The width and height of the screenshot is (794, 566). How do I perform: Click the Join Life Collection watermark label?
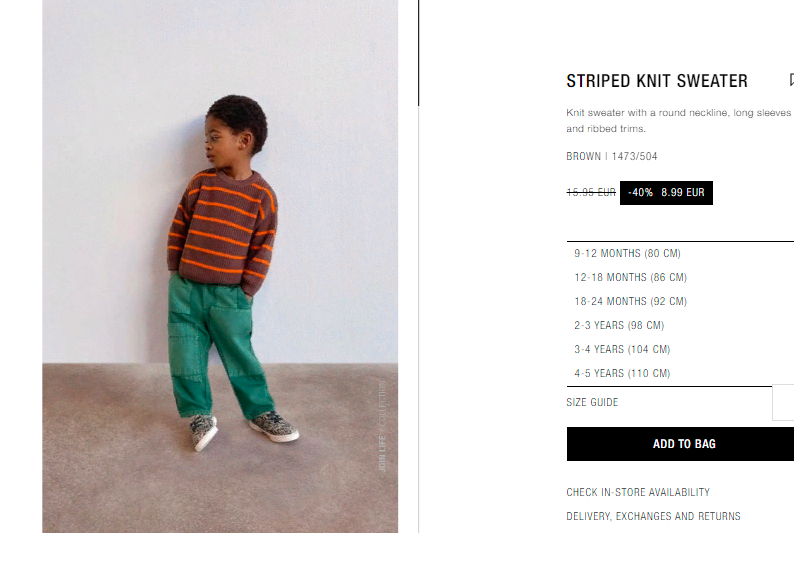(382, 426)
